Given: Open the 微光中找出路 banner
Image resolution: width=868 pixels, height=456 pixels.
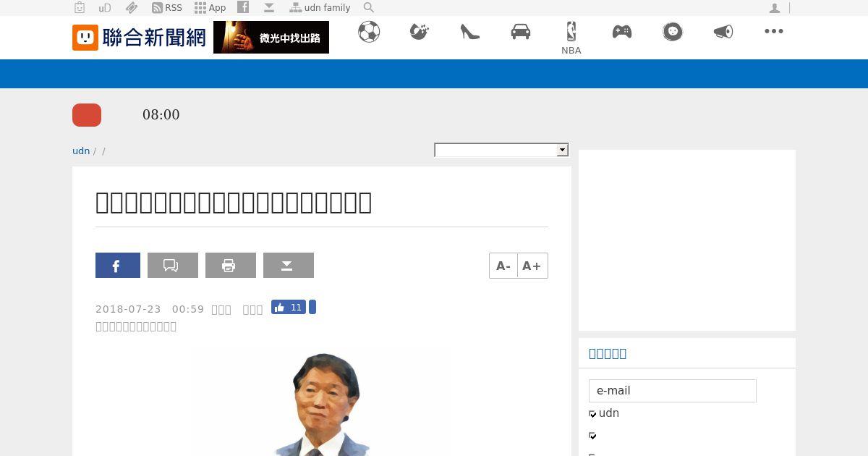Looking at the screenshot, I should click(x=271, y=38).
